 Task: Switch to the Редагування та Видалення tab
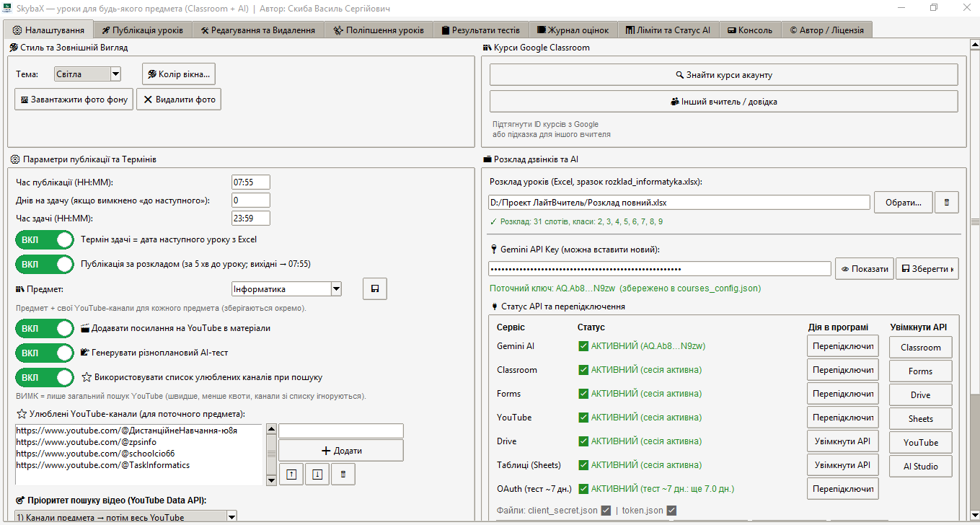tap(258, 30)
